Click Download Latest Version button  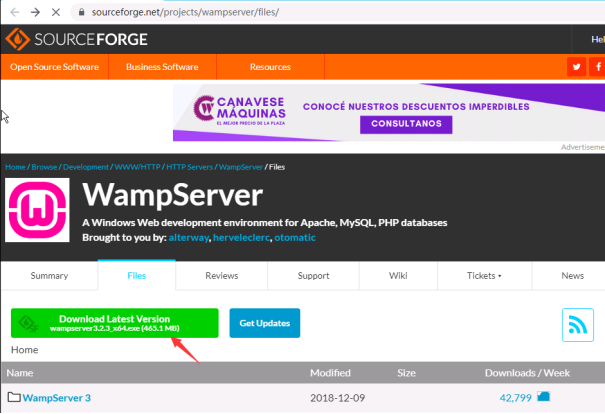pyautogui.click(x=115, y=323)
